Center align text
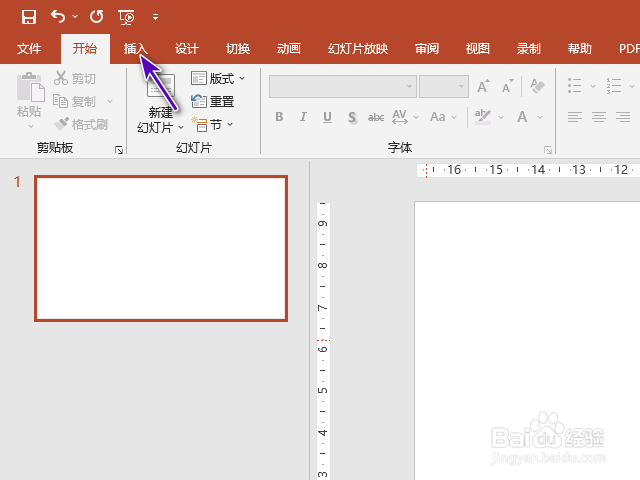The height and width of the screenshot is (480, 640). (x=599, y=117)
